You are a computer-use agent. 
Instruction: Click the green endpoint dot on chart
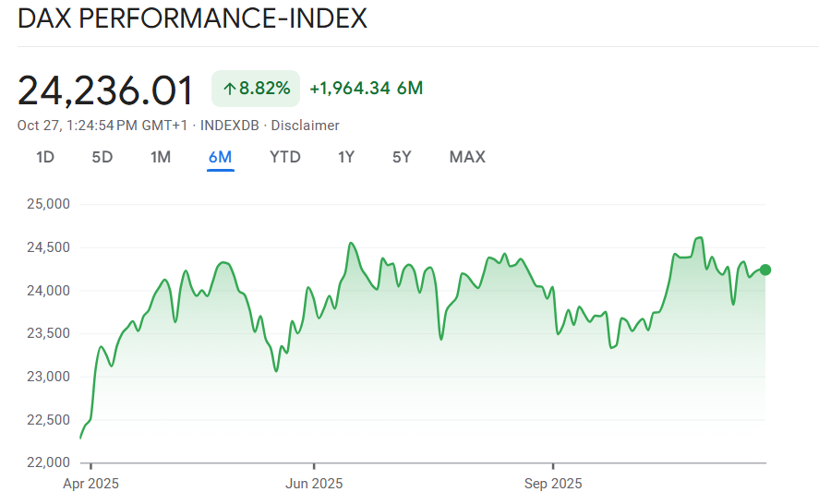[765, 270]
